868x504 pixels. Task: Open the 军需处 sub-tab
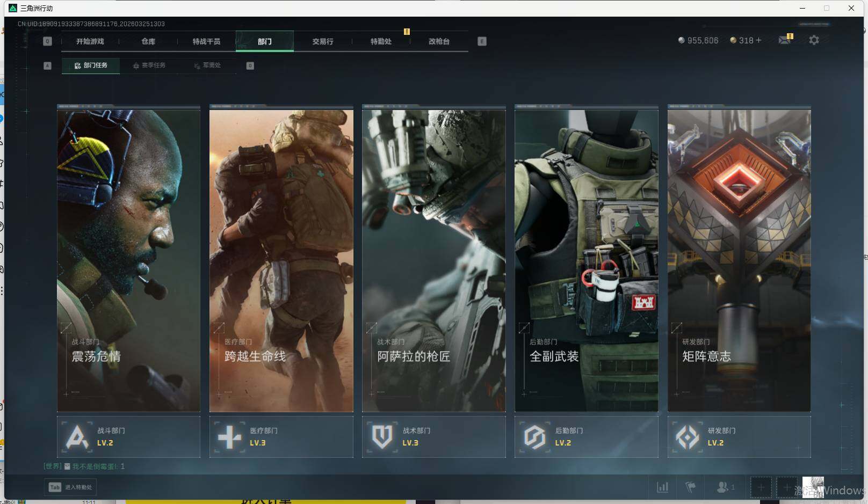207,65
